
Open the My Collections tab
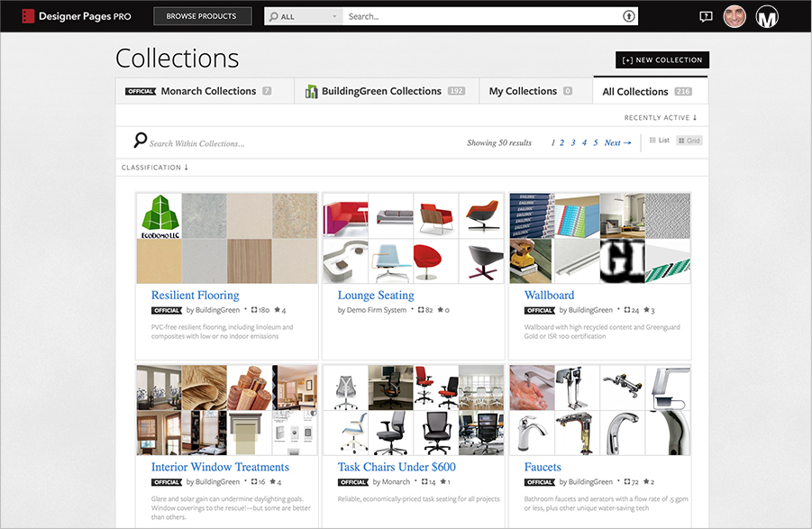pyautogui.click(x=536, y=91)
